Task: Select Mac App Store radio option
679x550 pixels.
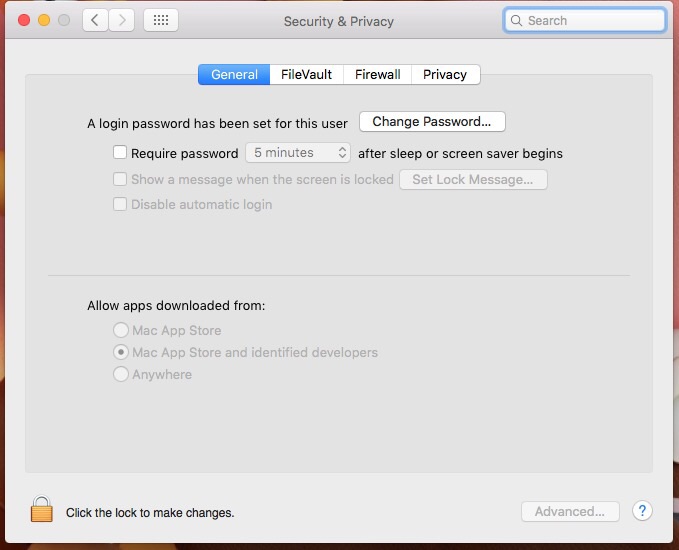Action: click(121, 330)
